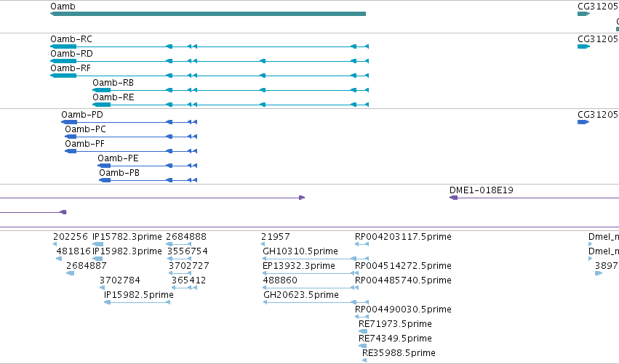Click the RE74349.5prime alignment glyph
The width and height of the screenshot is (619, 364).
[x=362, y=346]
